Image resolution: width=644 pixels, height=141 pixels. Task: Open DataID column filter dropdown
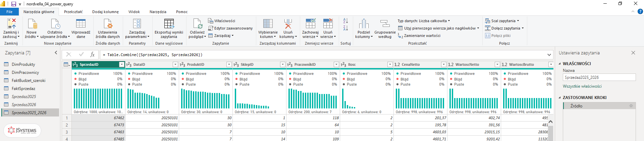[x=175, y=64]
